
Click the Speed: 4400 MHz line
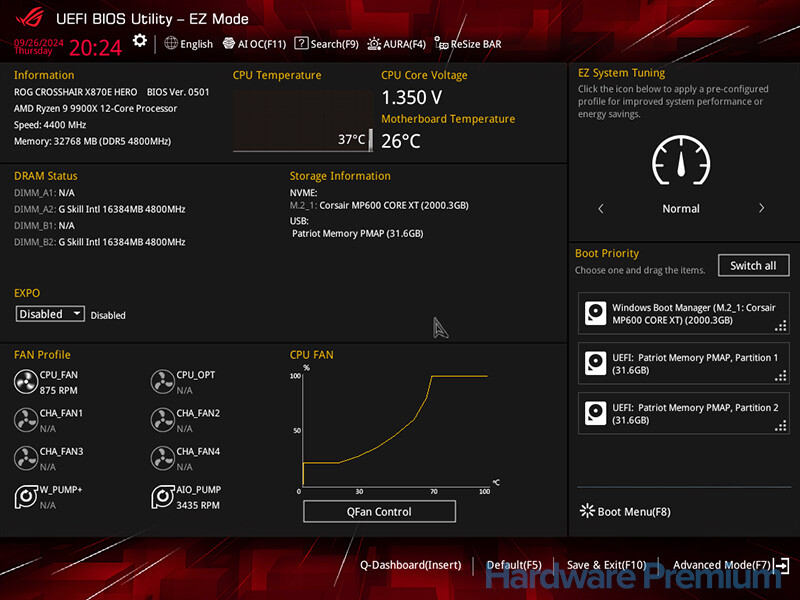50,124
